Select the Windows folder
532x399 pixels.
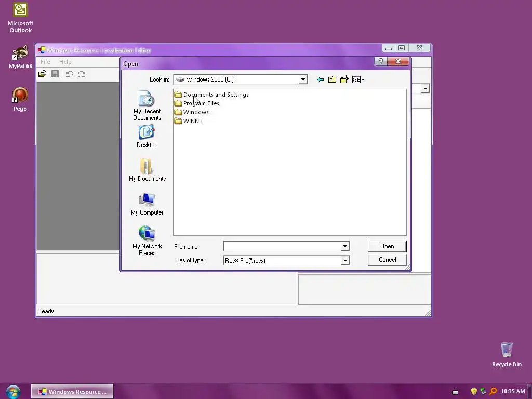pyautogui.click(x=192, y=112)
